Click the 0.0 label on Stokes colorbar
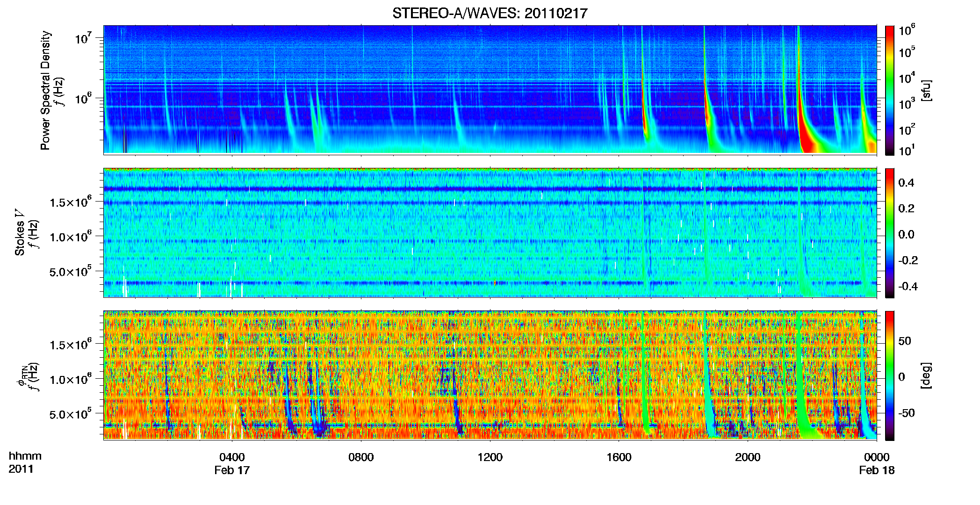The image size is (980, 505). pos(906,234)
